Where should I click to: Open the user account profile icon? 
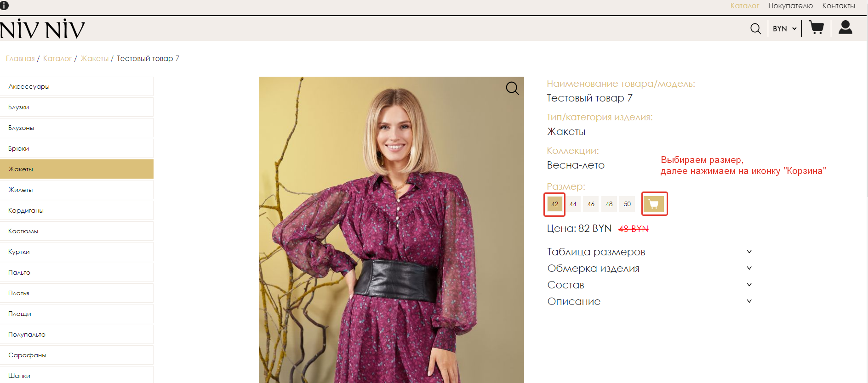pos(845,28)
